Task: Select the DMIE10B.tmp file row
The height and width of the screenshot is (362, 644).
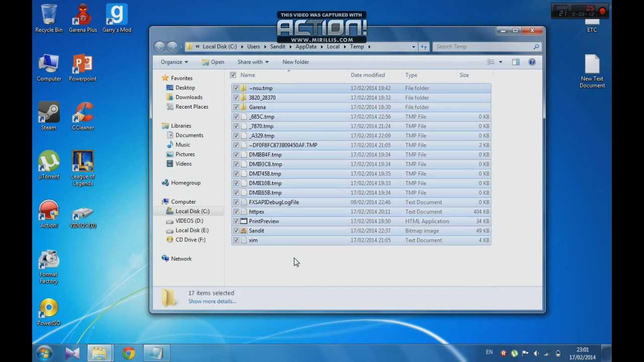Action: [361, 183]
